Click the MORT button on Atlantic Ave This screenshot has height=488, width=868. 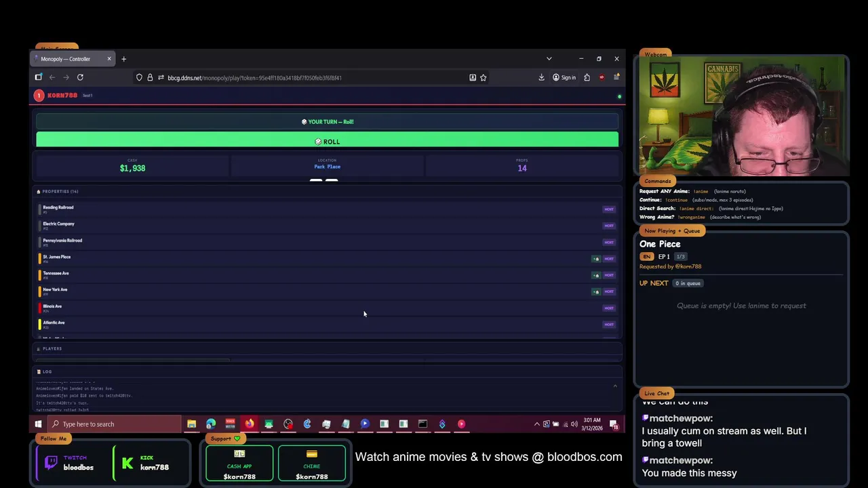[609, 325]
